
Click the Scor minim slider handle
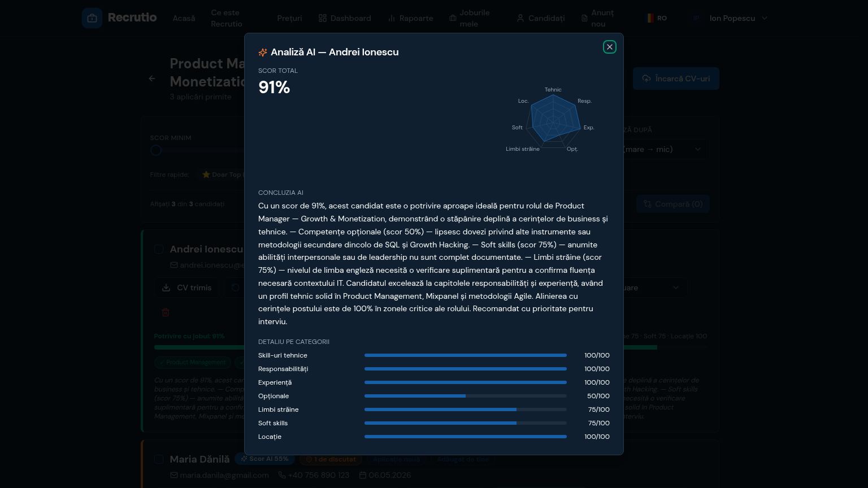point(156,150)
